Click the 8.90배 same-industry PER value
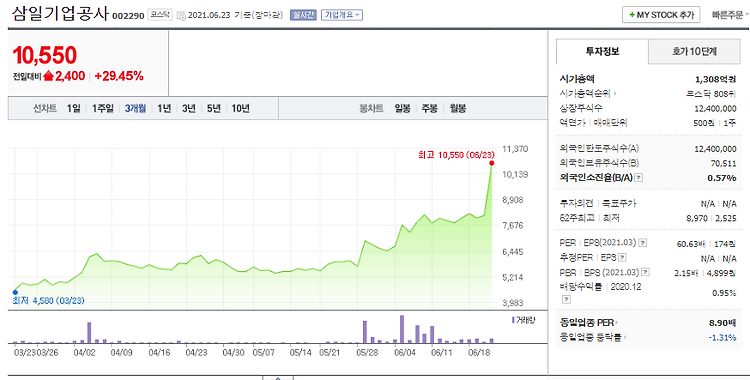 click(x=722, y=323)
